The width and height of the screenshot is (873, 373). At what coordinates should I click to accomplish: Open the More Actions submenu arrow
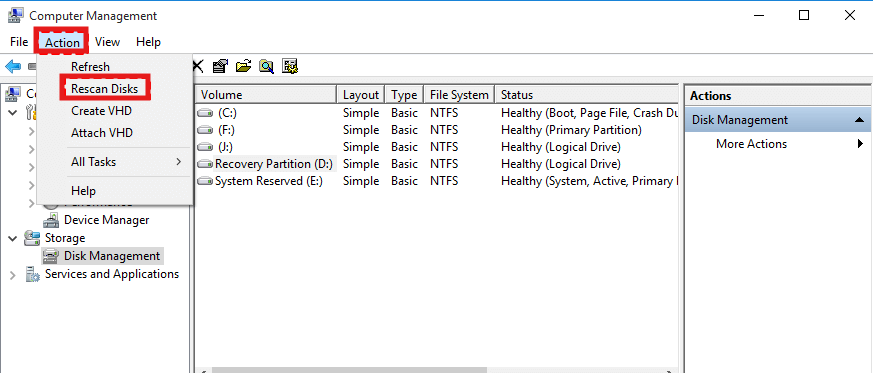(861, 144)
